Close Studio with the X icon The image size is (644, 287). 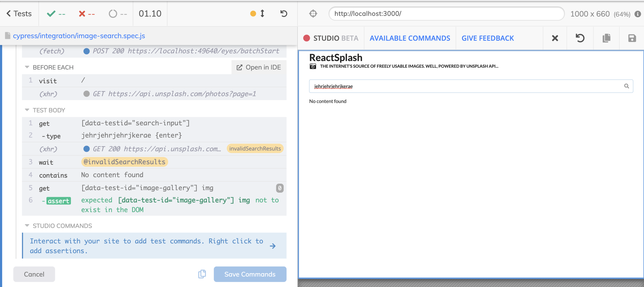coord(555,38)
